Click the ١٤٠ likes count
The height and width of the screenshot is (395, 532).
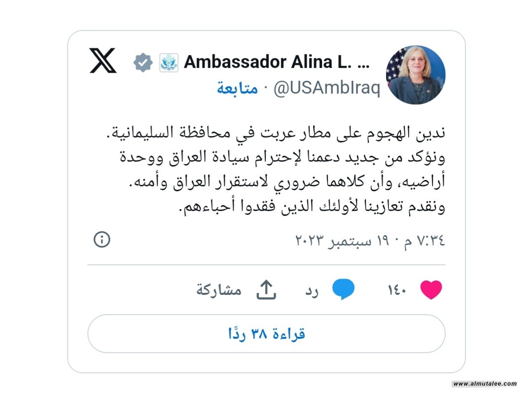click(396, 290)
